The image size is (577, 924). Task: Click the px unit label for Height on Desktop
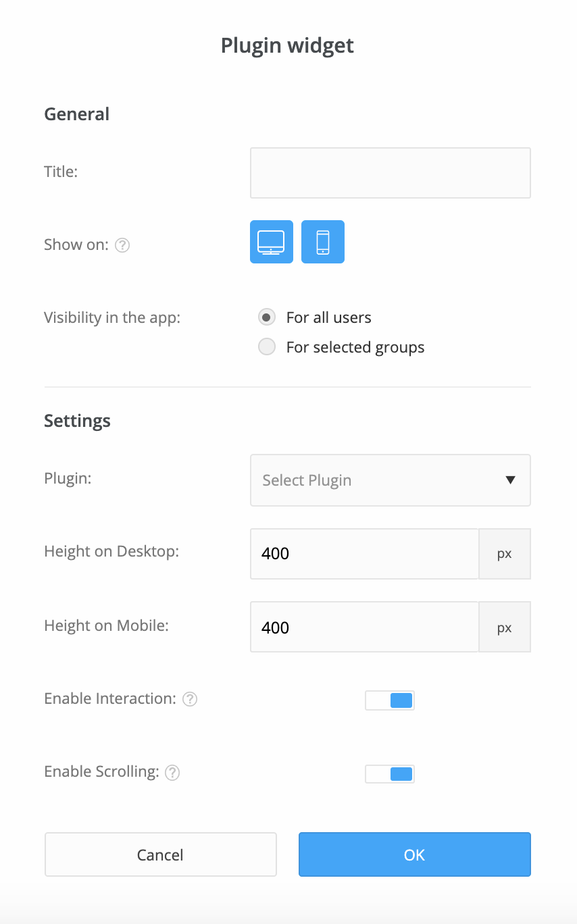505,553
